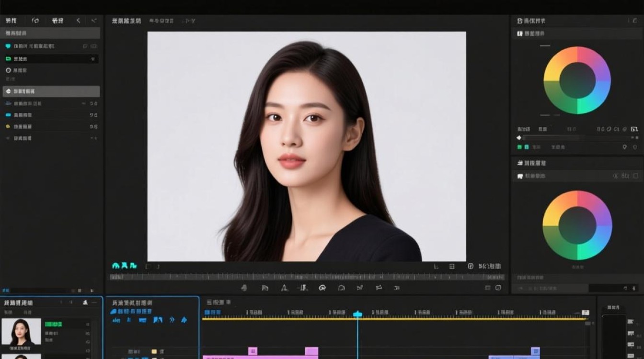Click the white bracket icon above the wheel slider
The image size is (644, 359).
point(634,129)
